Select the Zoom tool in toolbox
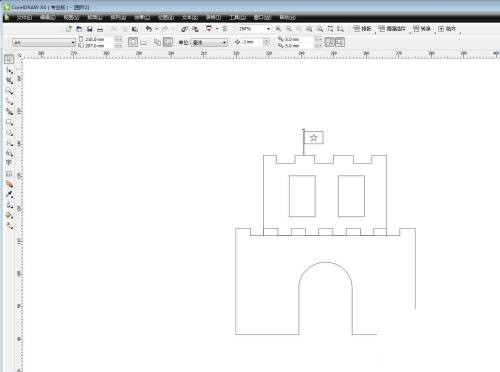 pos(9,91)
